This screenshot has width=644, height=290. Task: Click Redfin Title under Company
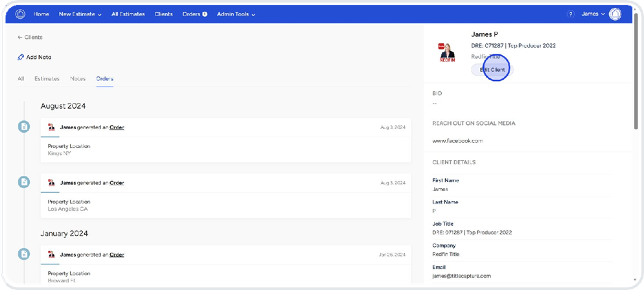pyautogui.click(x=446, y=254)
